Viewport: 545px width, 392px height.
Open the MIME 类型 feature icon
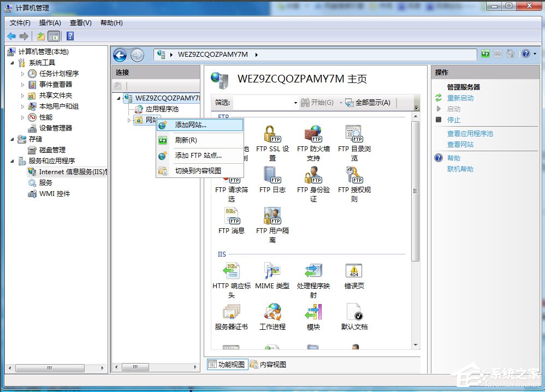click(272, 271)
